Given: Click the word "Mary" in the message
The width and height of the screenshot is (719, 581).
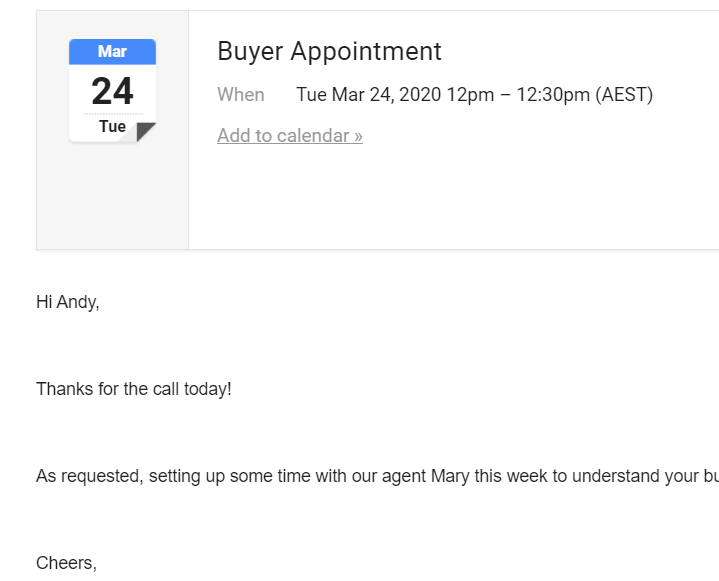Looking at the screenshot, I should click(x=450, y=476).
